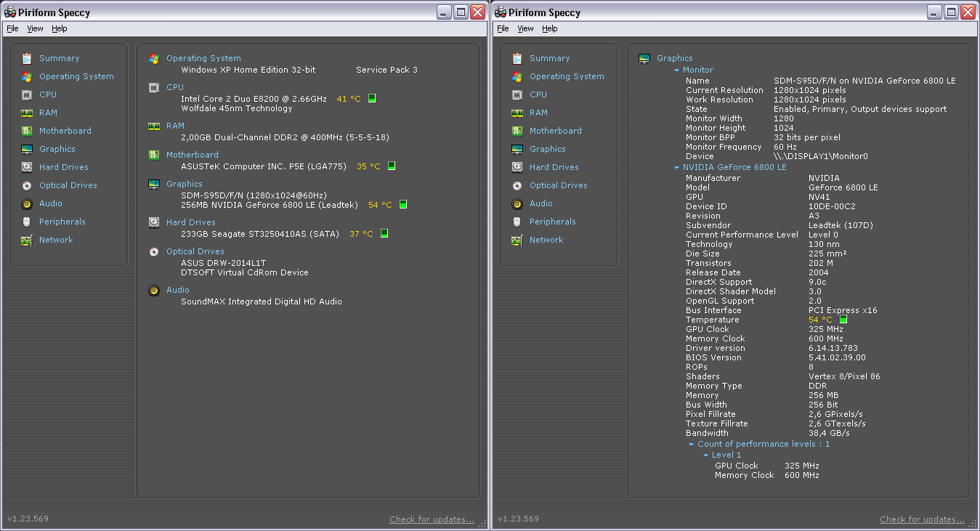The height and width of the screenshot is (531, 980).
Task: Click green CPU temperature indicator next to 41 °C
Action: point(372,98)
